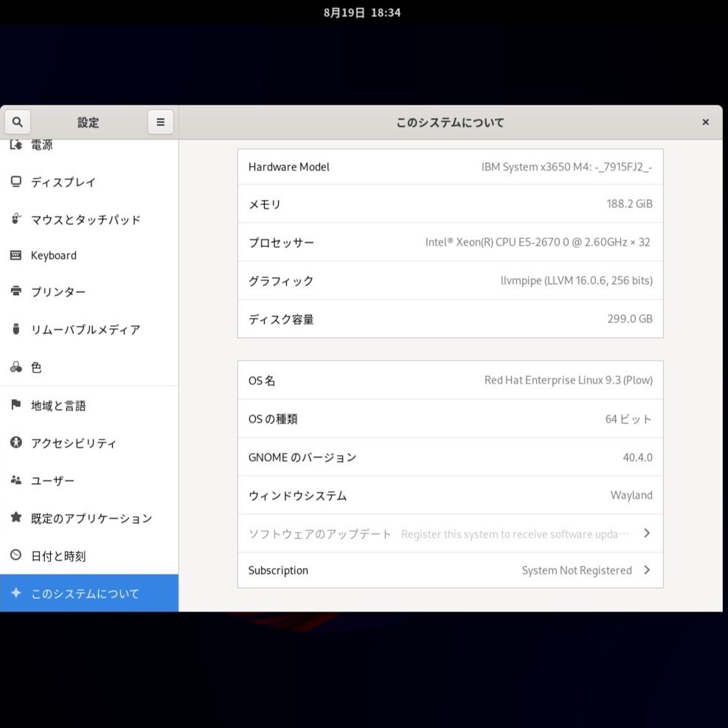Image resolution: width=728 pixels, height=728 pixels.
Task: Expand the Subscription row chevron
Action: click(647, 569)
